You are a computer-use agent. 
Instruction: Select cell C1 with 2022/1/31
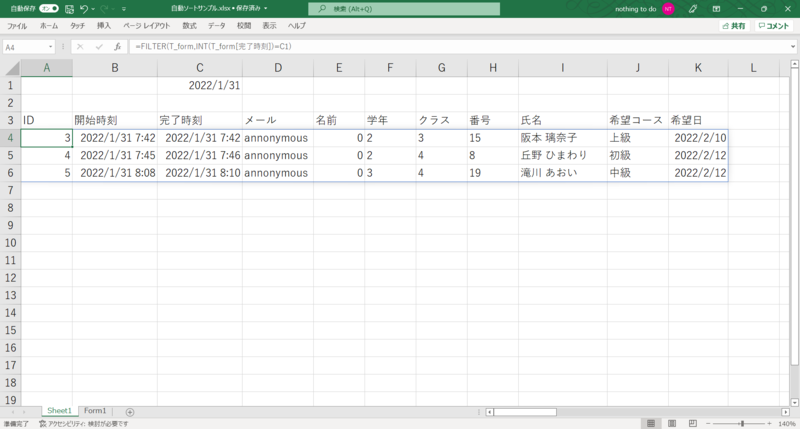coord(200,85)
